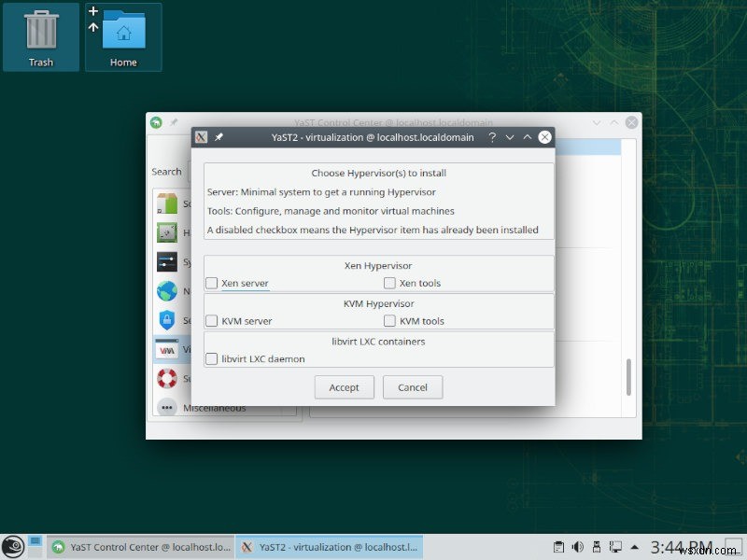
Task: Click the Security shield icon in YaST
Action: click(x=167, y=319)
